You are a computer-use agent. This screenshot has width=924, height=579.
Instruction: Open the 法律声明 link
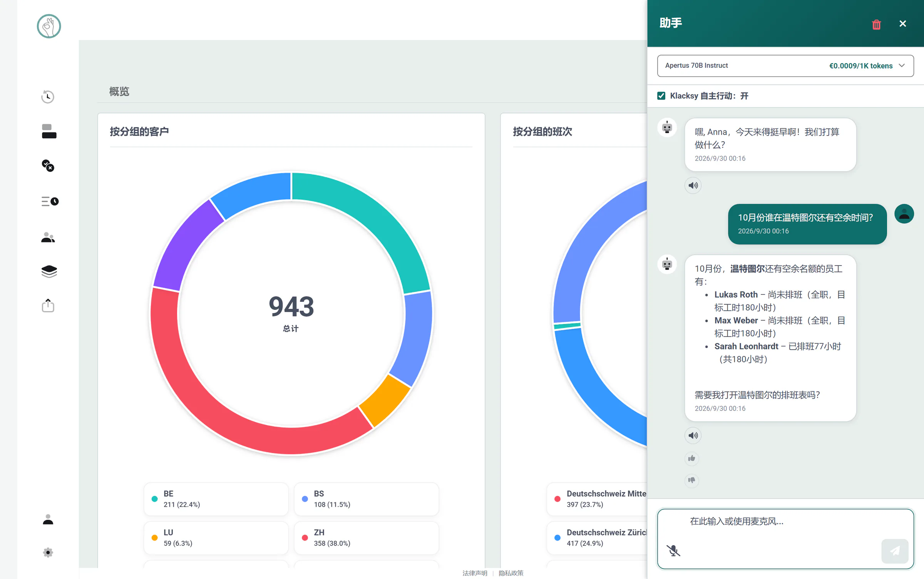(475, 573)
